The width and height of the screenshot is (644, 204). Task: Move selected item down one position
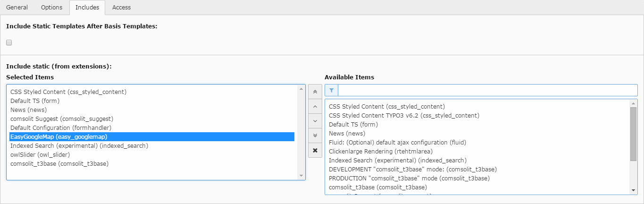pyautogui.click(x=315, y=121)
